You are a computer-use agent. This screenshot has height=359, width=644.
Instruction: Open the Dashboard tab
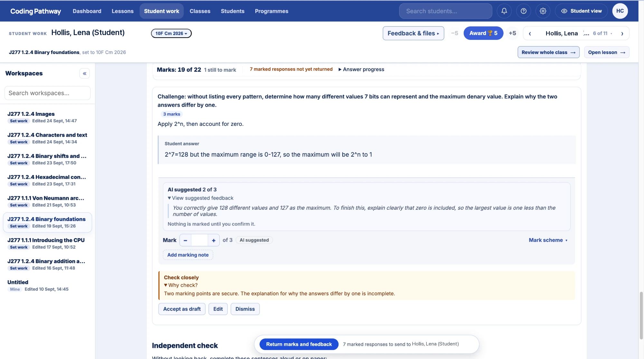click(87, 11)
